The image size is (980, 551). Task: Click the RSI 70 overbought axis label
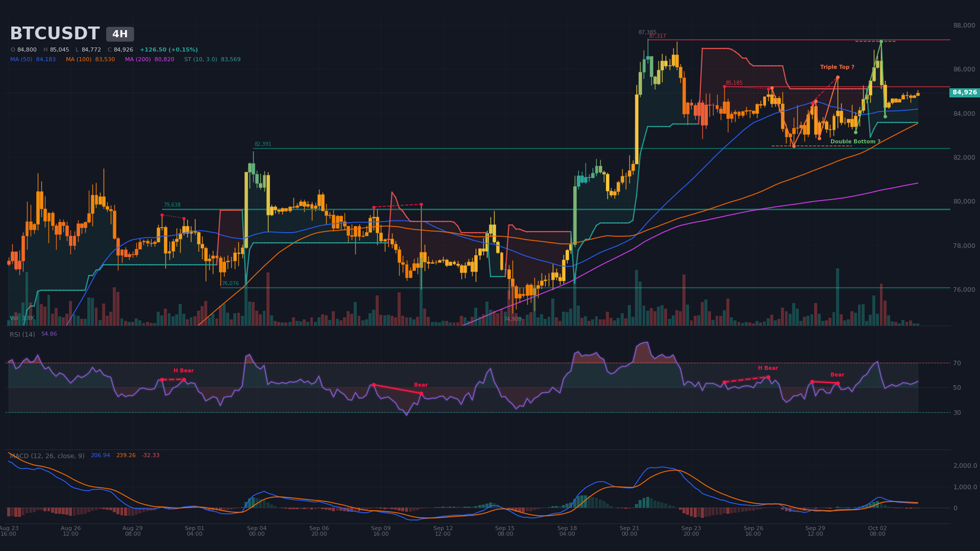coord(957,364)
